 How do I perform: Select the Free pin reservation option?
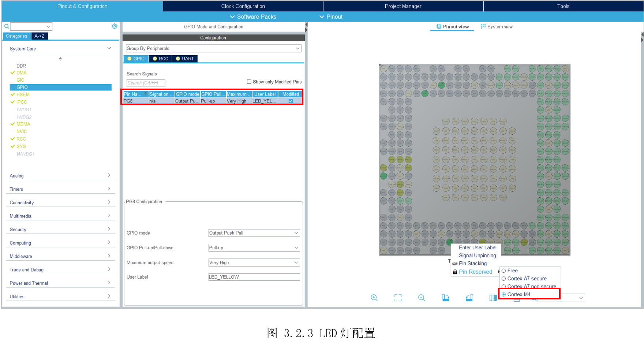point(504,271)
